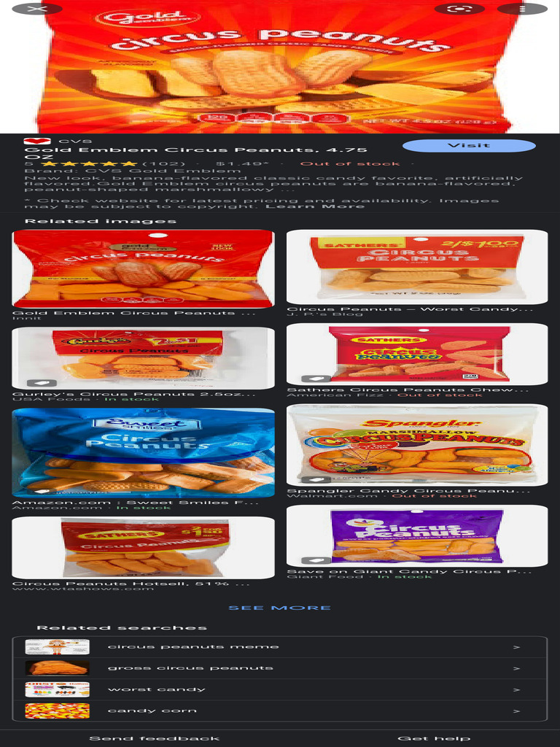Open Gold Emblem Circus Peanuts related image

click(143, 268)
